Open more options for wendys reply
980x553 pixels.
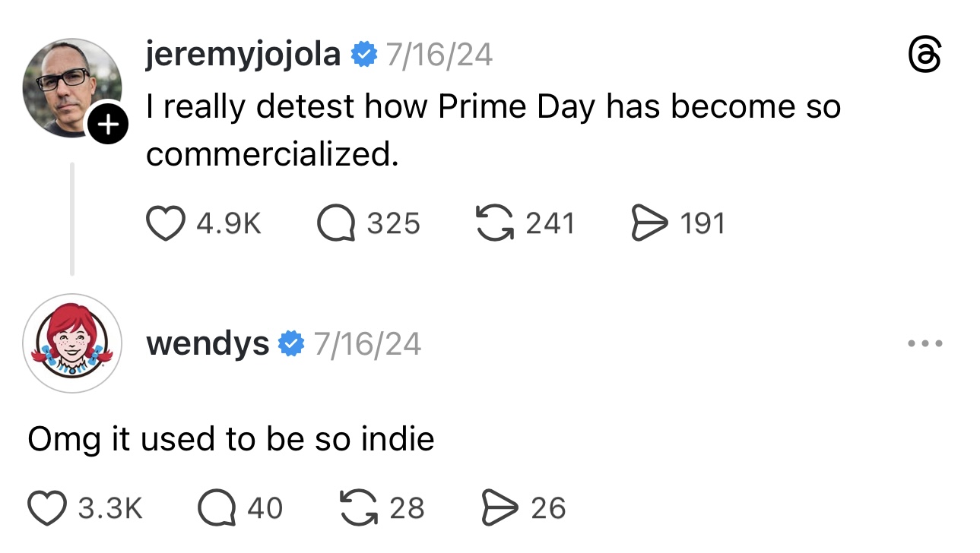[925, 344]
